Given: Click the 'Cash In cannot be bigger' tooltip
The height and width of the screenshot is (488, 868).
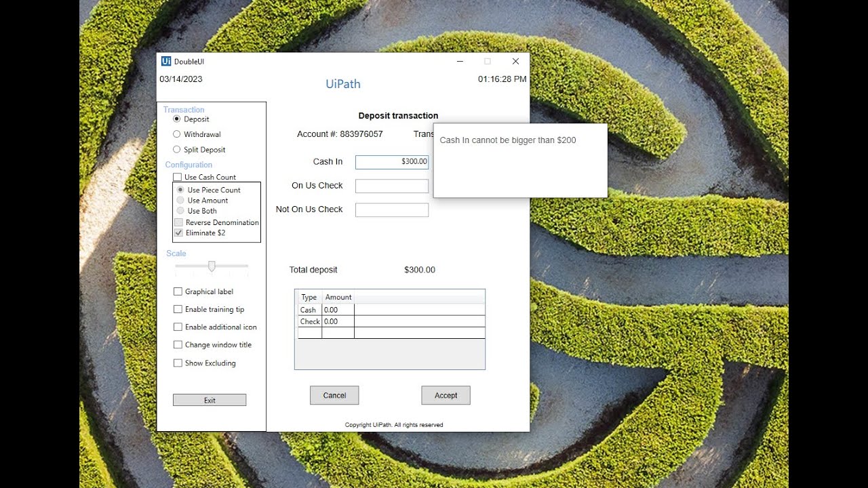Looking at the screenshot, I should 520,161.
